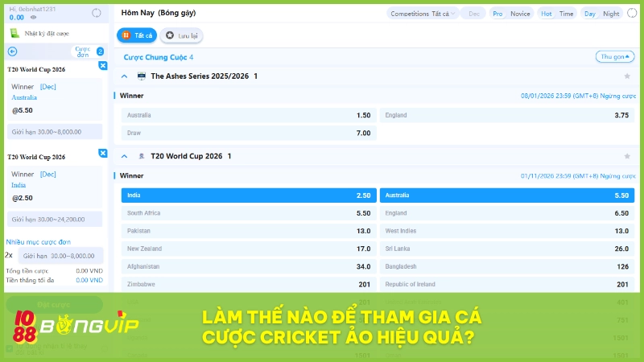
Task: Open the Competitions Tất cả dropdown
Action: click(x=423, y=14)
